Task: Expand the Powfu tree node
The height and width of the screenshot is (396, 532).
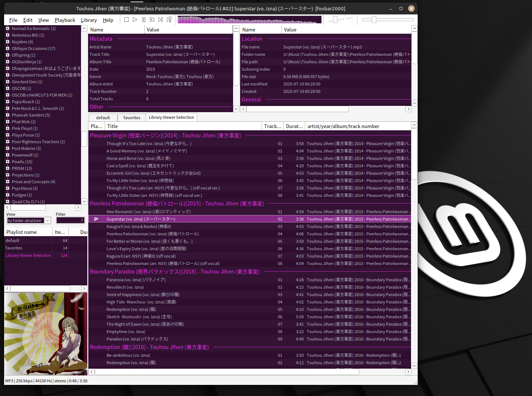Action: click(x=7, y=162)
